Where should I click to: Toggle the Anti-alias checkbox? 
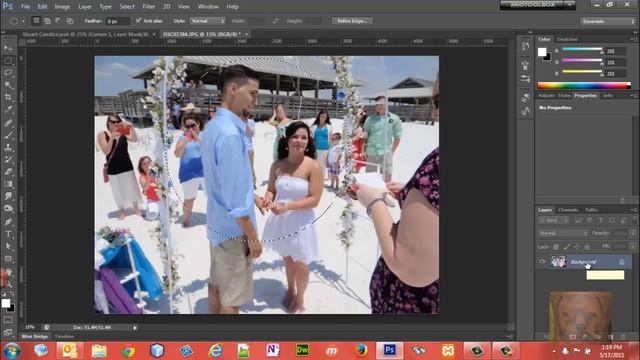pos(138,20)
